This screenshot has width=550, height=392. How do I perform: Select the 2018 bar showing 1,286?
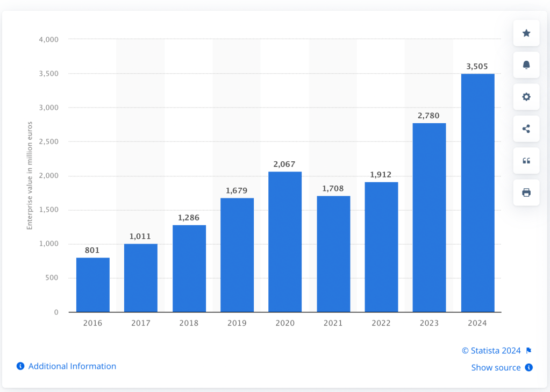pos(189,268)
